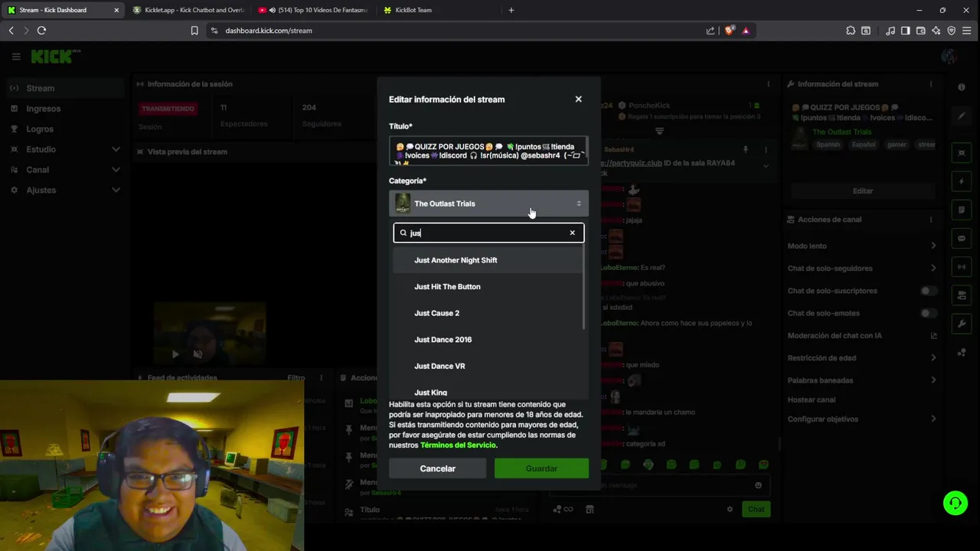
Task: Open the browser extensions puzzle icon
Action: pyautogui.click(x=851, y=31)
